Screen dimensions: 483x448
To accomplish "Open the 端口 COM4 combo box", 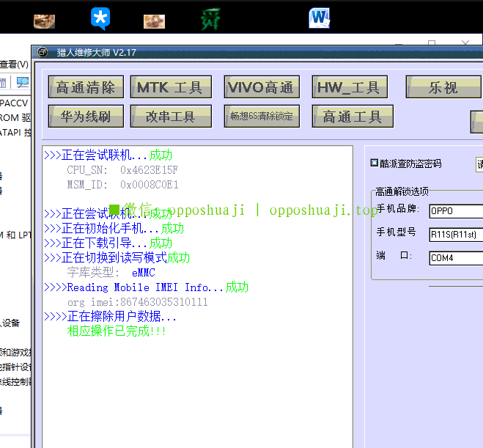I will click(x=456, y=258).
